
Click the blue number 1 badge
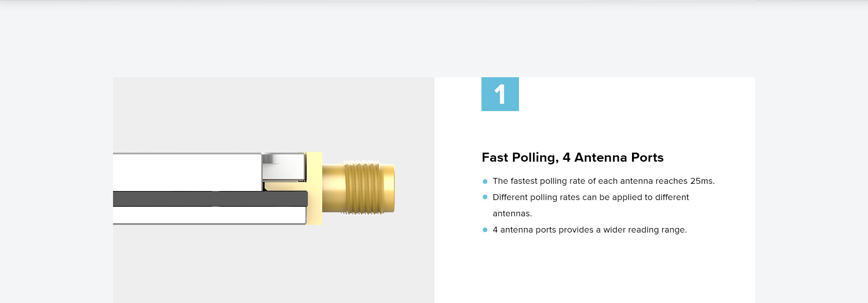[500, 94]
